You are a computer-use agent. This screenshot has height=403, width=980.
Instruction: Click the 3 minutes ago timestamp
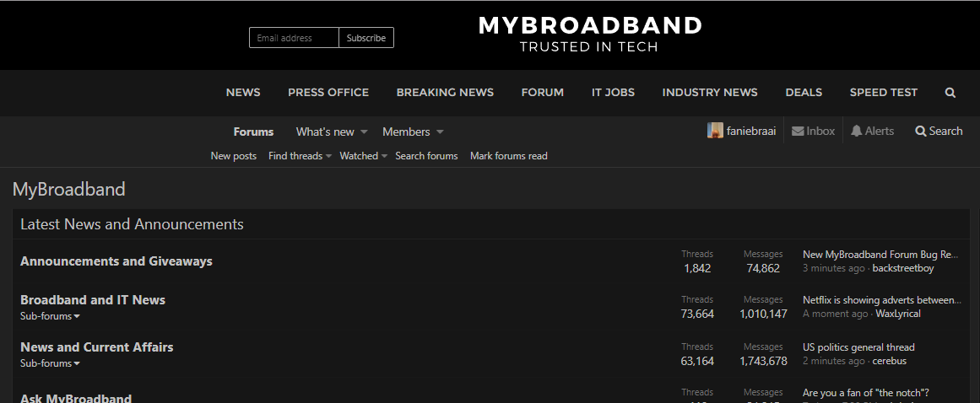834,268
